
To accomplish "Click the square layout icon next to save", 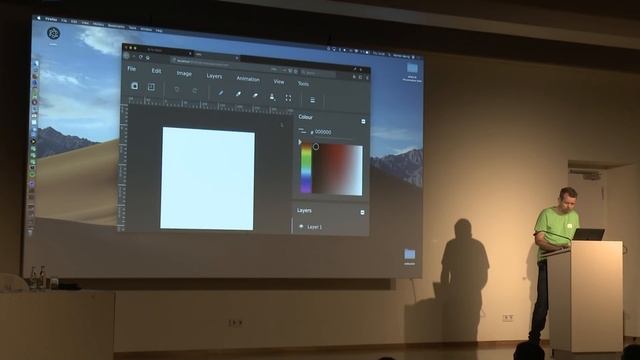I will click(151, 87).
